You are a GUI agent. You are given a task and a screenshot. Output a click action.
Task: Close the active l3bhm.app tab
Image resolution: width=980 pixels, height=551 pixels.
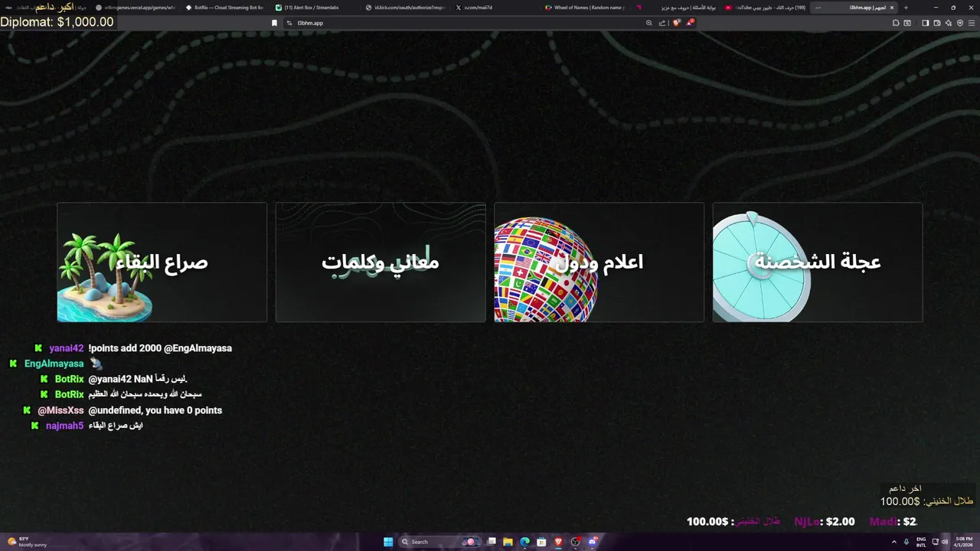point(891,8)
